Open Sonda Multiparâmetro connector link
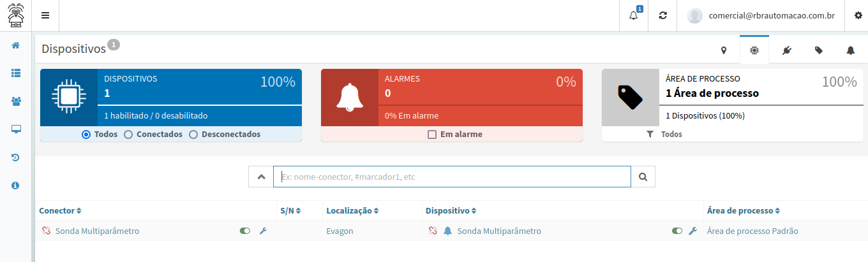The width and height of the screenshot is (868, 262). [x=97, y=231]
